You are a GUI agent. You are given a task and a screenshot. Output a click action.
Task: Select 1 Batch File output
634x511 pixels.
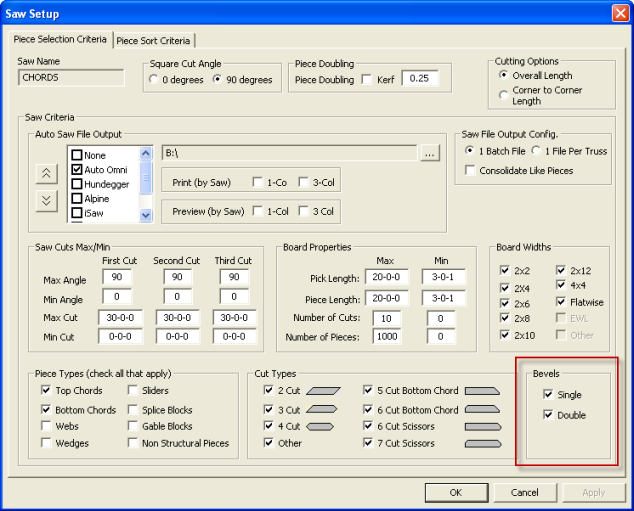click(469, 151)
